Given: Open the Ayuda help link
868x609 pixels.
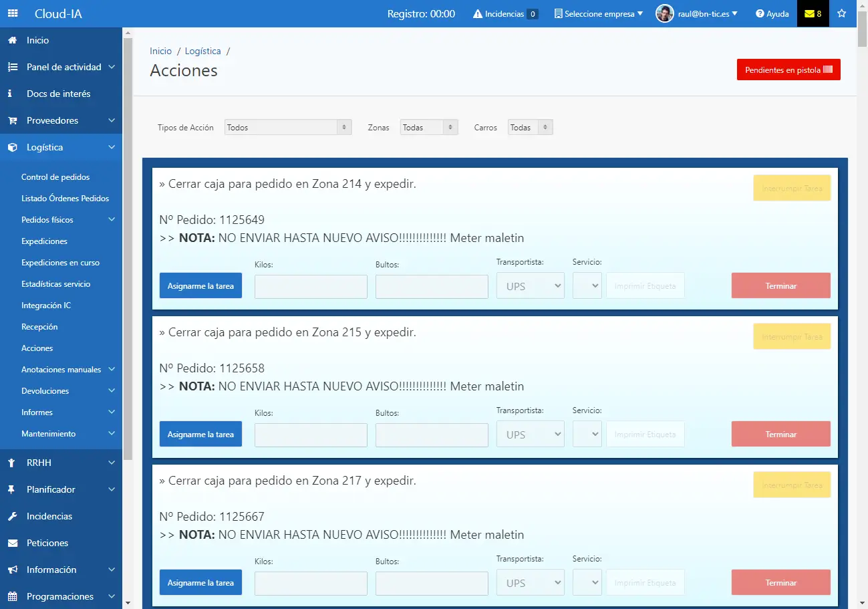Looking at the screenshot, I should pyautogui.click(x=772, y=14).
